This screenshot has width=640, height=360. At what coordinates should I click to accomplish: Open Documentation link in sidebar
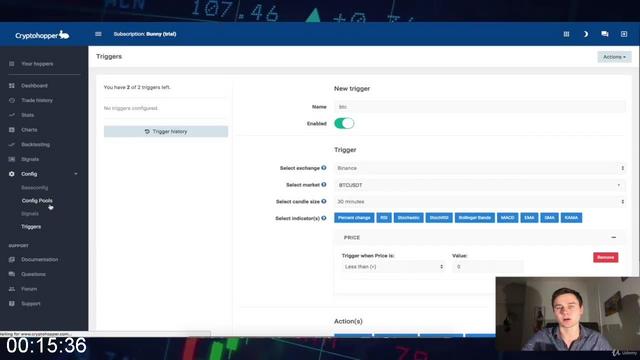[x=40, y=260]
